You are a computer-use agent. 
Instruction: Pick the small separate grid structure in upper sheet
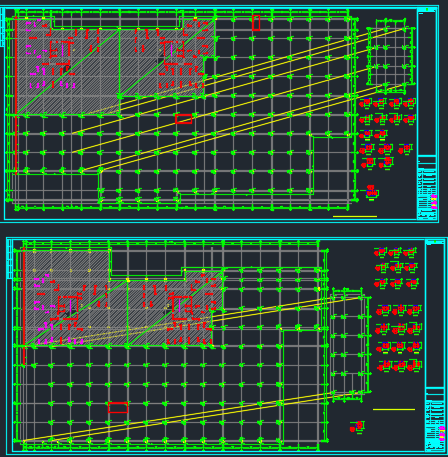(x=391, y=56)
